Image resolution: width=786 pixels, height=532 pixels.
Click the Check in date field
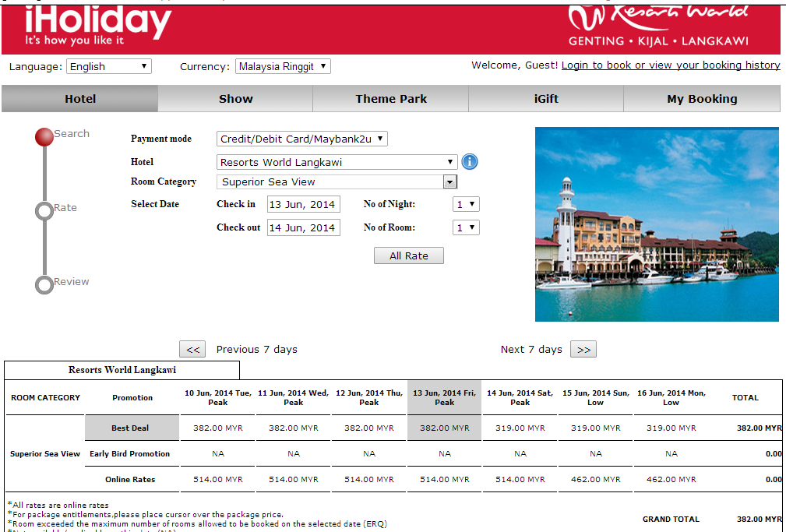303,205
